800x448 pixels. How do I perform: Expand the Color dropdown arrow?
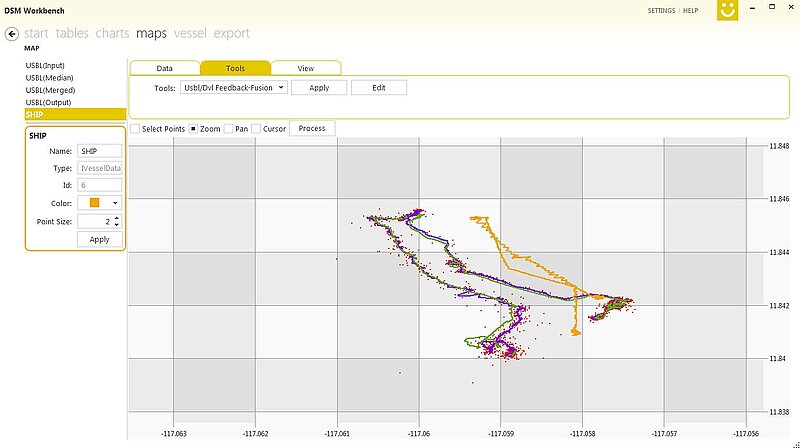click(114, 203)
